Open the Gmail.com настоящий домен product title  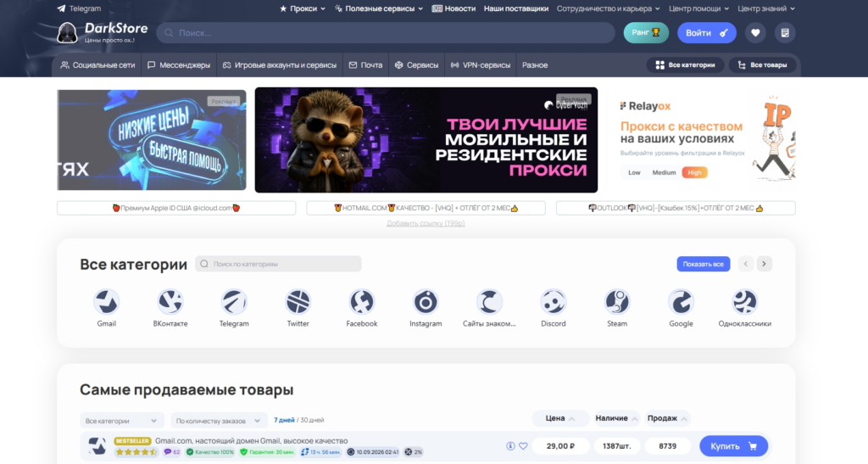pos(251,441)
